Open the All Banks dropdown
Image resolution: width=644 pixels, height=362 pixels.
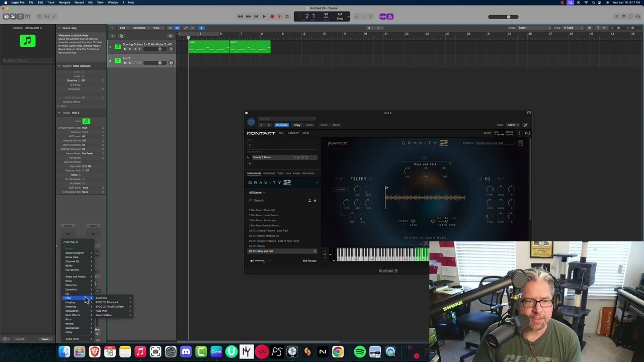tap(257, 193)
